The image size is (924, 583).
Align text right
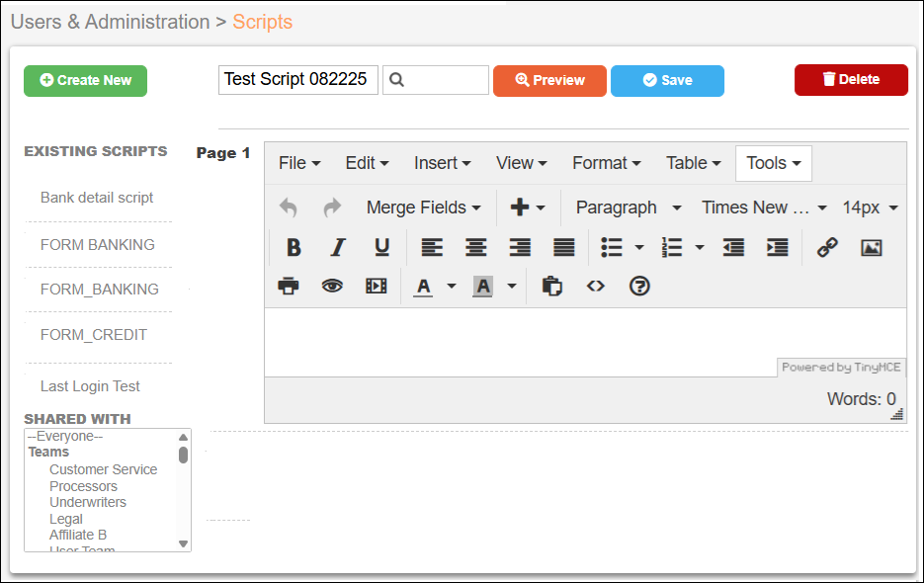pyautogui.click(x=520, y=248)
